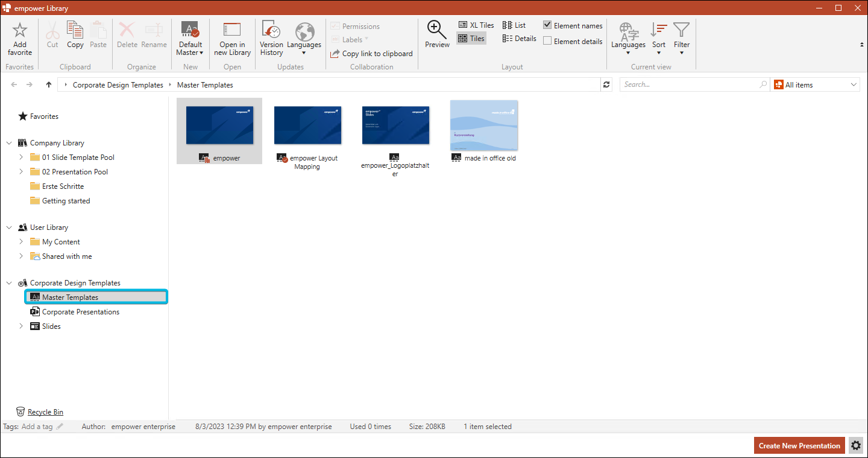Click Copy link to clipboard
This screenshot has height=458, width=868.
pyautogui.click(x=371, y=54)
